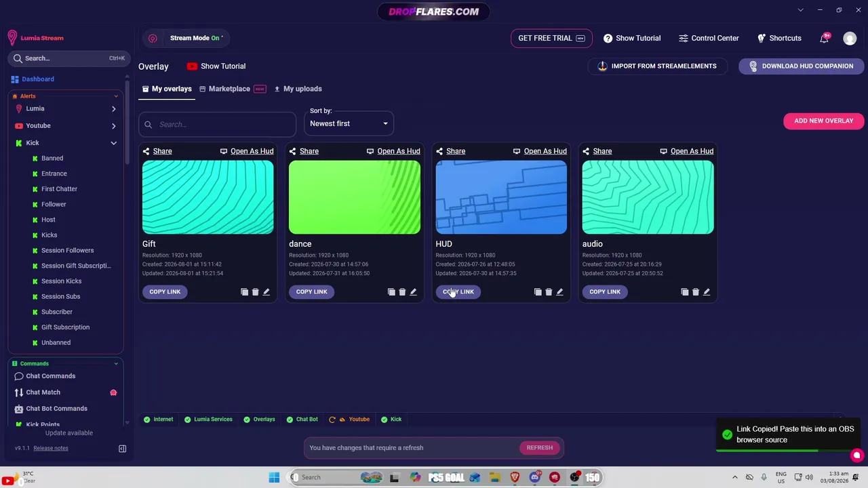Click the Chat Match red status icon
This screenshot has height=488, width=868.
113,392
